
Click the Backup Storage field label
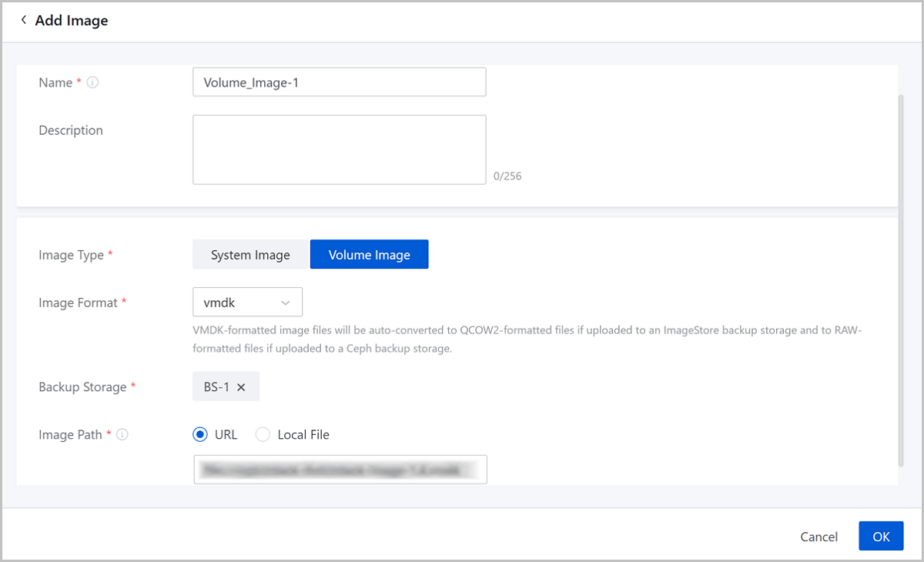(x=82, y=387)
